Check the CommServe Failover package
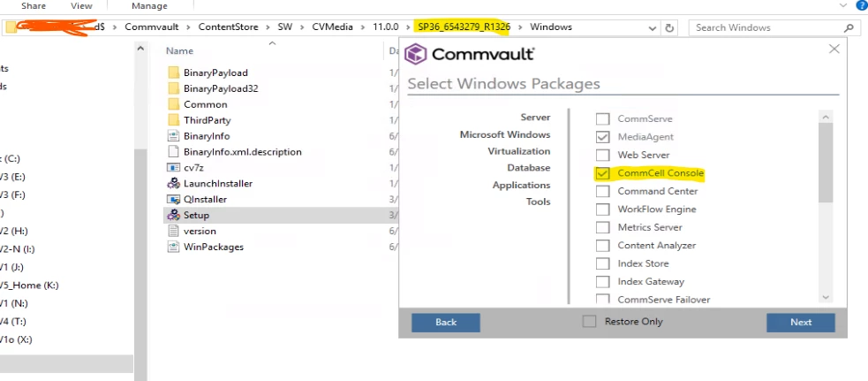 click(602, 300)
